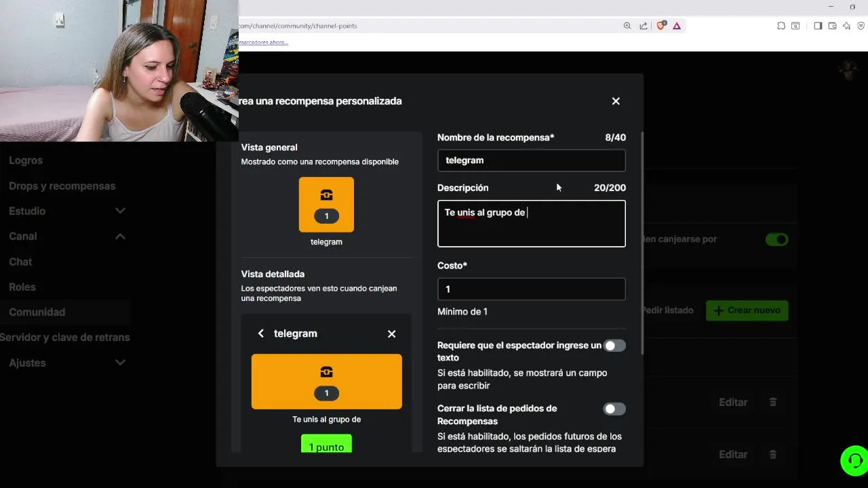The height and width of the screenshot is (488, 868).
Task: Restore down the browser window
Action: pyautogui.click(x=852, y=7)
